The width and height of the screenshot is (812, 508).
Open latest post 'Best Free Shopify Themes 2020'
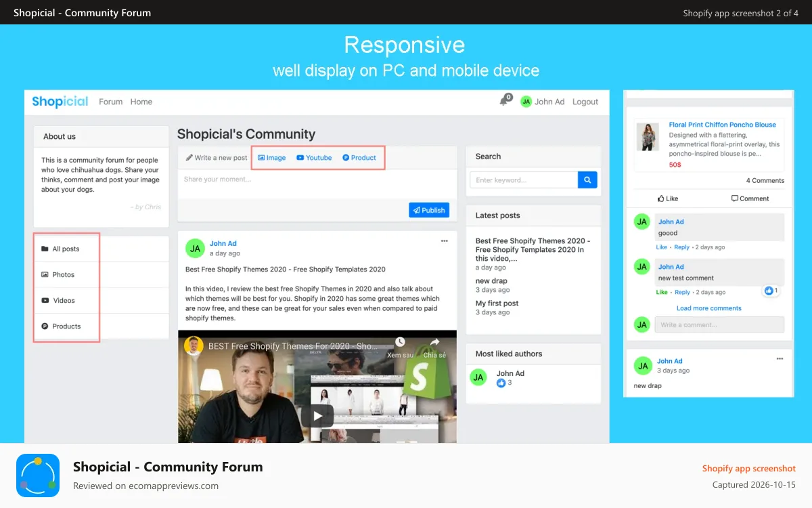pos(533,249)
